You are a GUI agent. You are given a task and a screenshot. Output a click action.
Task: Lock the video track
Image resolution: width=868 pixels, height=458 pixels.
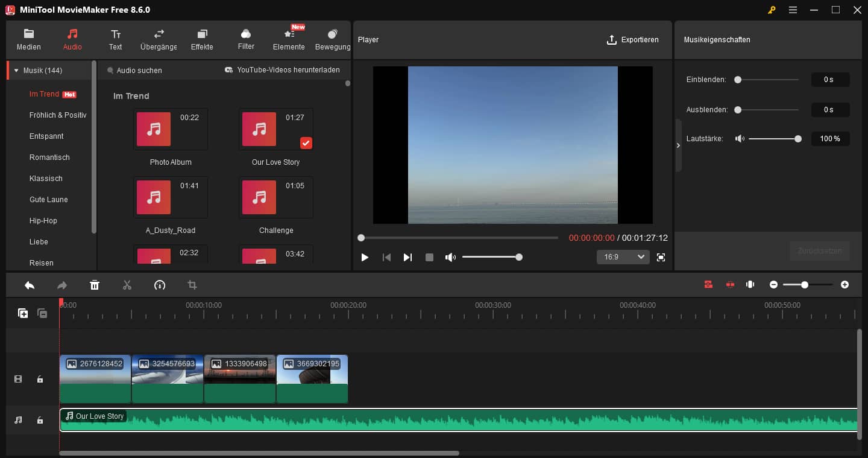[x=40, y=379]
